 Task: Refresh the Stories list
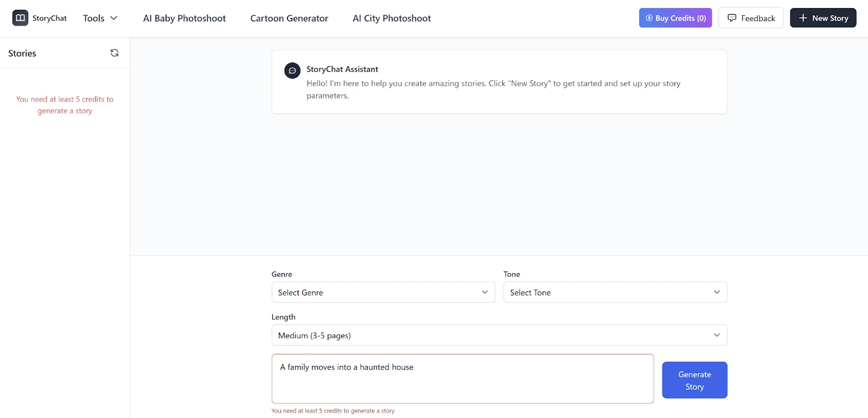coord(114,53)
